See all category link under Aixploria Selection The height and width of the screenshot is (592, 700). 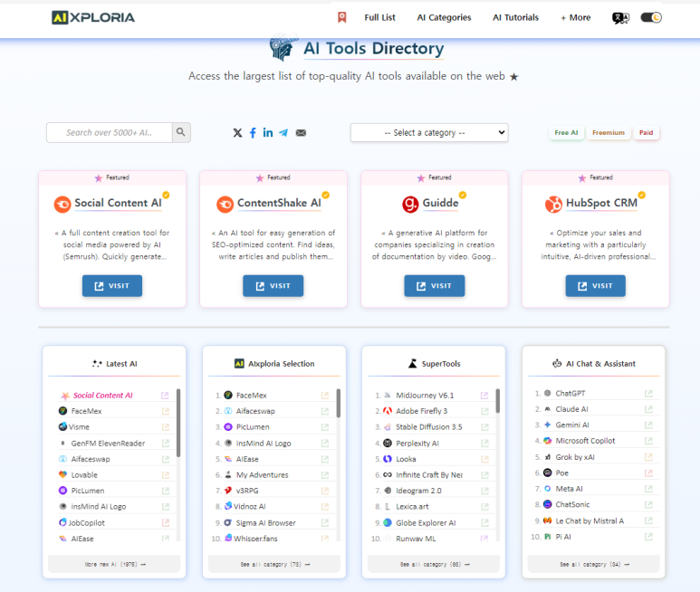(x=274, y=564)
